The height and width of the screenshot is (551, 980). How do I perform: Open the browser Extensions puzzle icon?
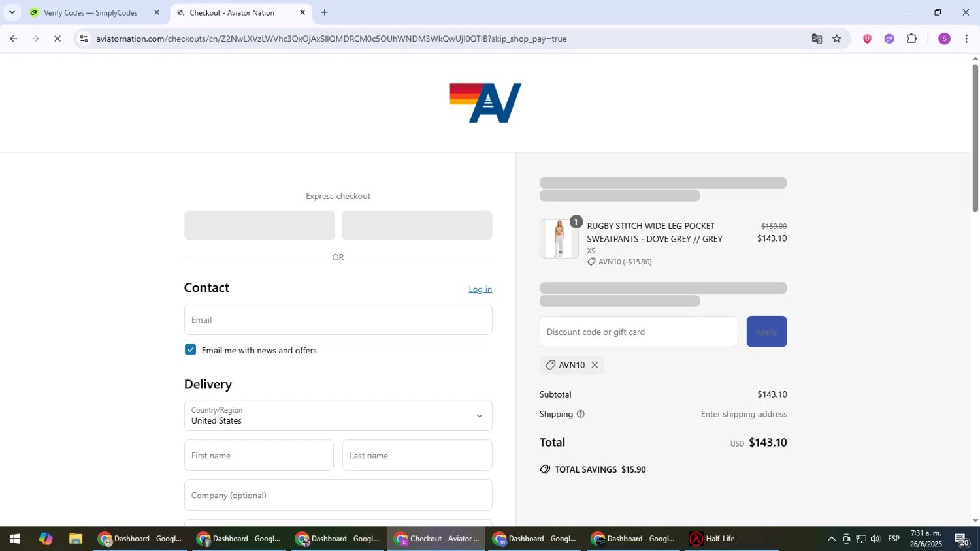pyautogui.click(x=912, y=39)
